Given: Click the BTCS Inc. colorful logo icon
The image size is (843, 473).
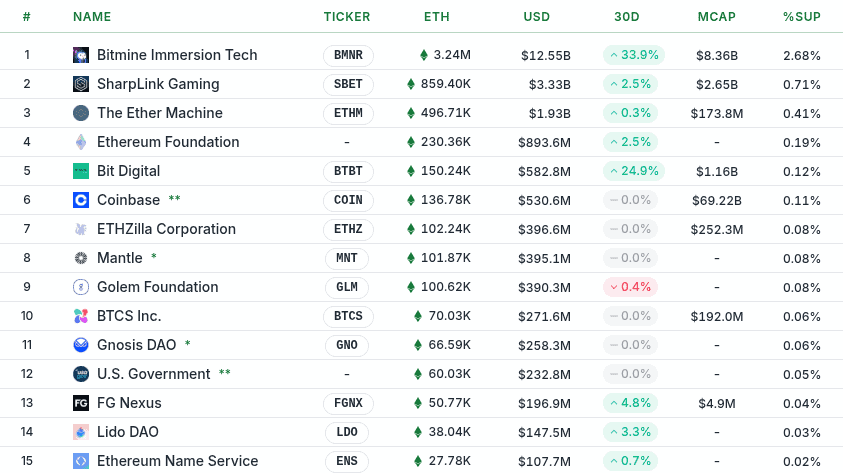Looking at the screenshot, I should [x=81, y=316].
